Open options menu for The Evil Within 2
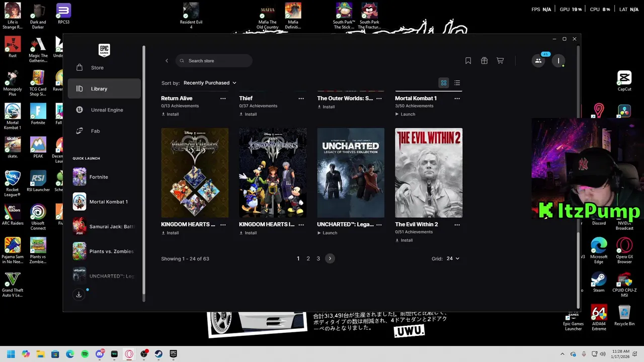The image size is (644, 362). pyautogui.click(x=457, y=225)
